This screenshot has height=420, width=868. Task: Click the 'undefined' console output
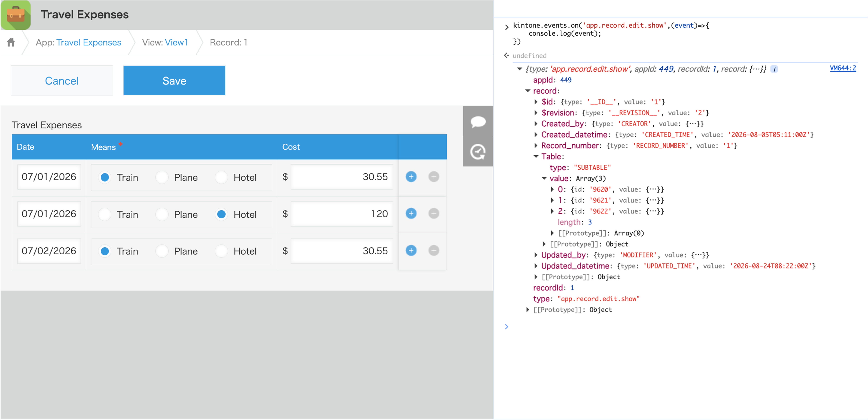[529, 56]
